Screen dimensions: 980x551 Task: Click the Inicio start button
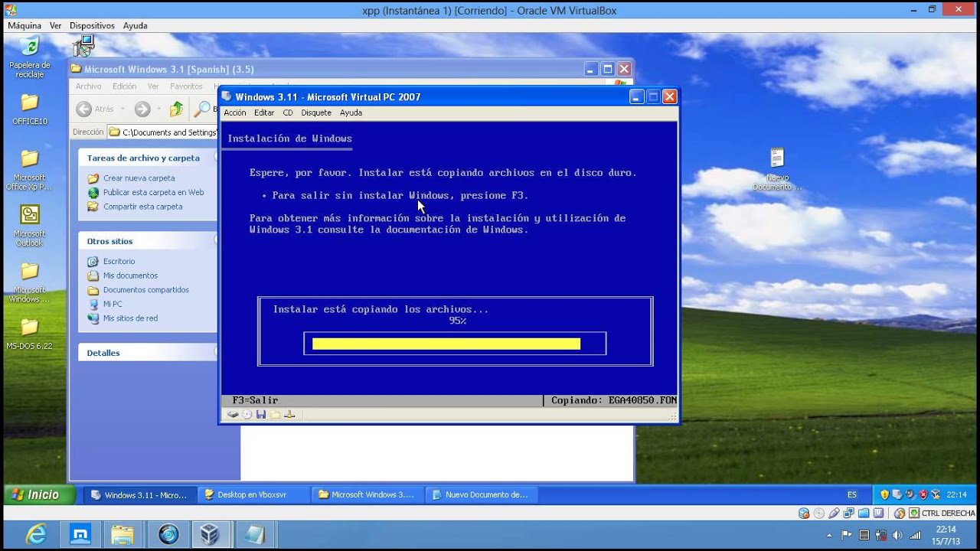(x=39, y=494)
